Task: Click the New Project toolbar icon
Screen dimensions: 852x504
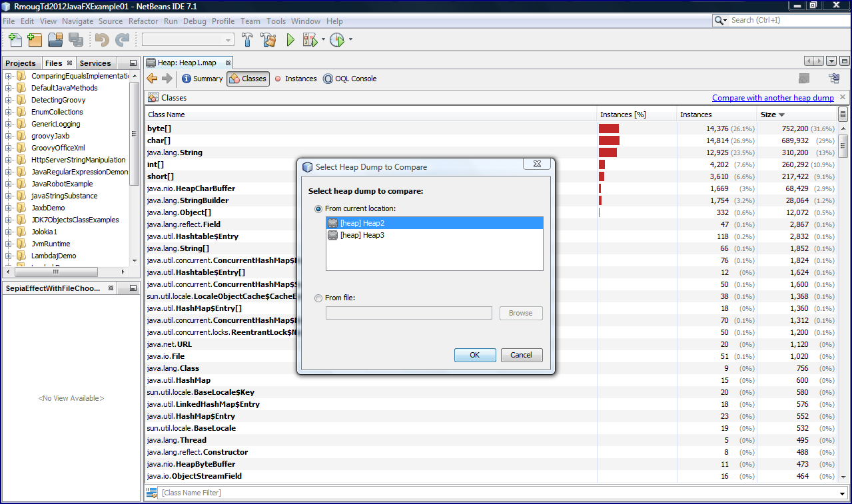Action: click(x=35, y=39)
